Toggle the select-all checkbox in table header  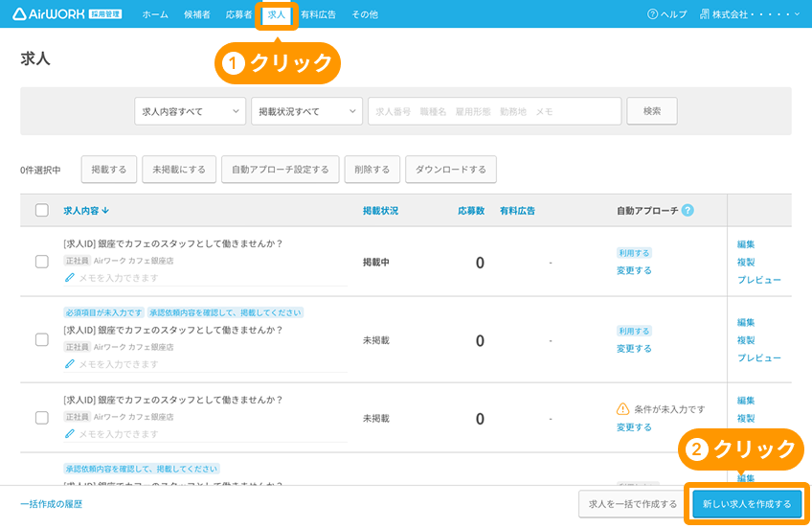click(42, 211)
